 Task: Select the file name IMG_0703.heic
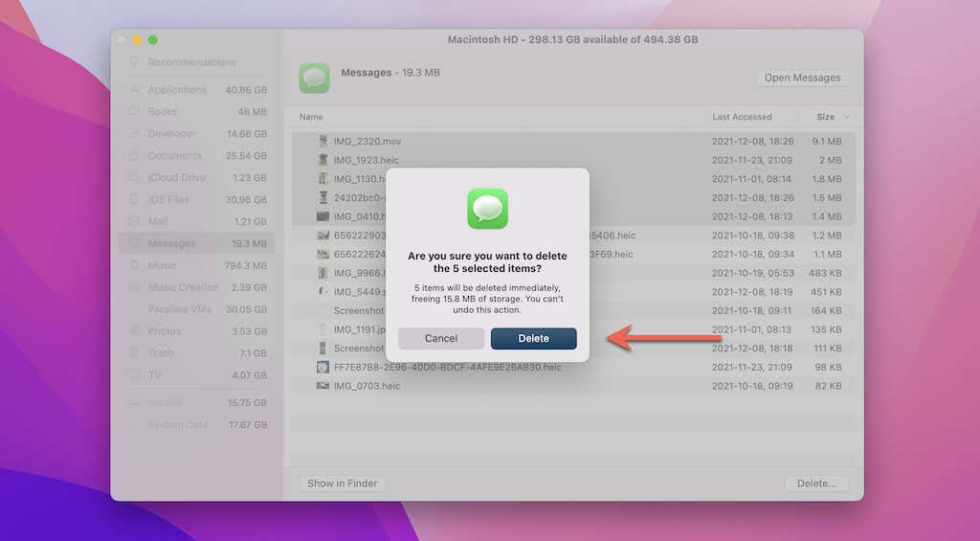[x=367, y=386]
